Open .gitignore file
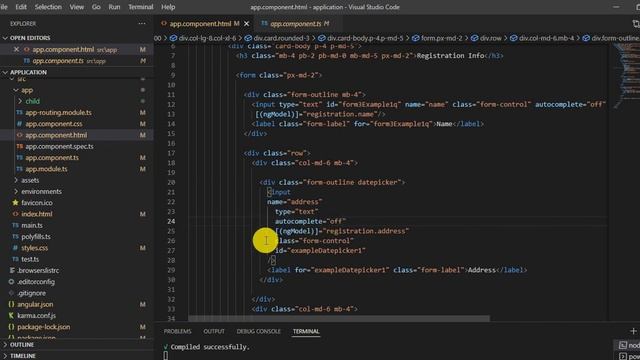Screen dimensions: 640x360 click(31, 293)
